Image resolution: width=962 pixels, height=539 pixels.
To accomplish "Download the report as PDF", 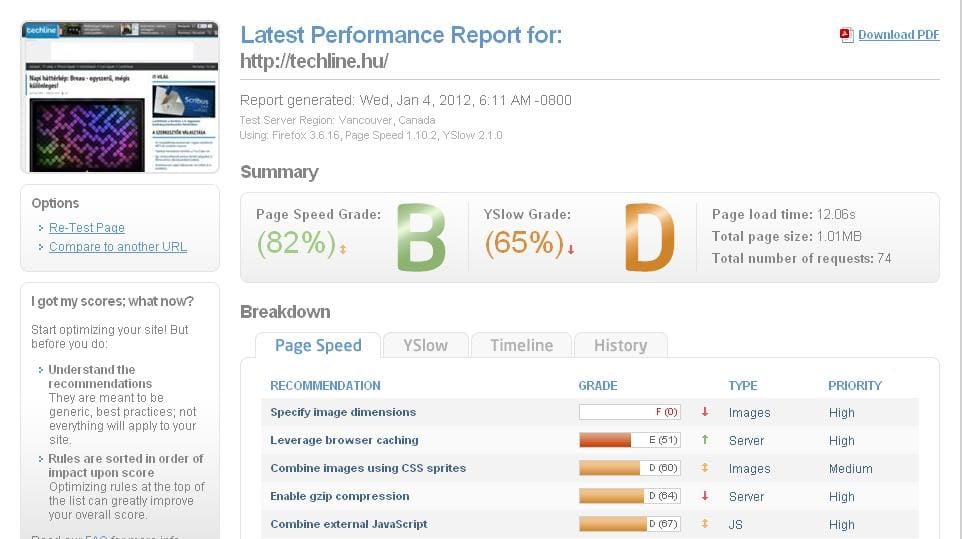I will tap(898, 35).
